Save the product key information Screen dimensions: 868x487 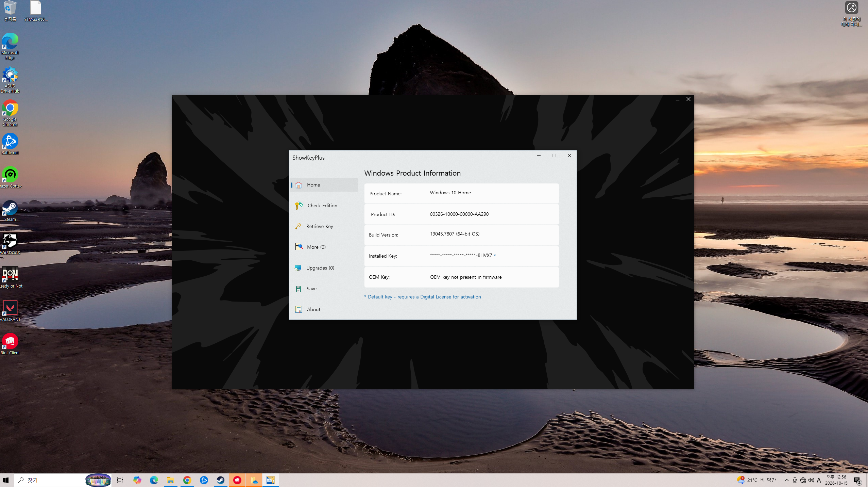coord(324,289)
